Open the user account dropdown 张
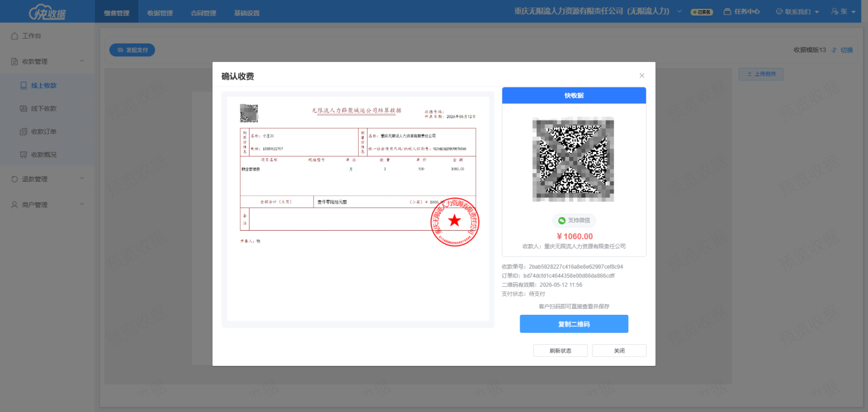868x412 pixels. click(x=844, y=11)
